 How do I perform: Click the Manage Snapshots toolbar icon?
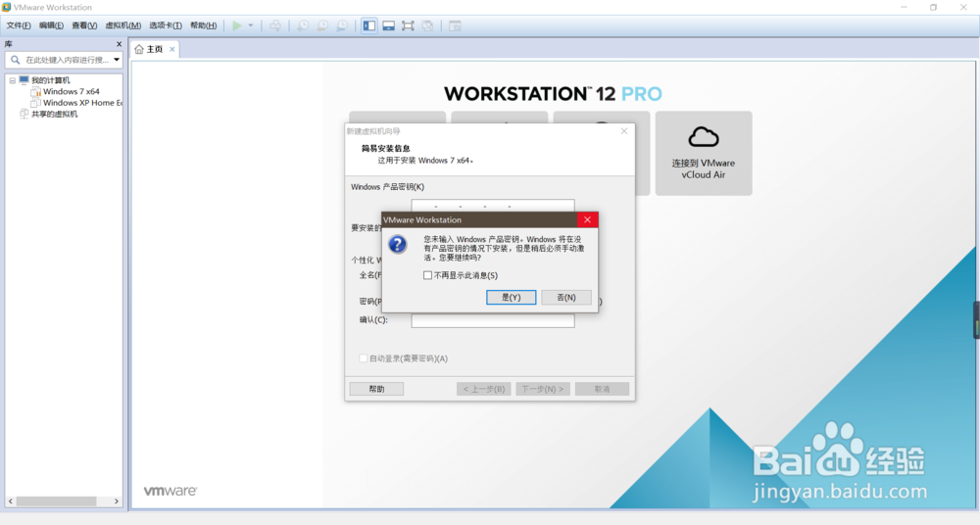point(342,25)
